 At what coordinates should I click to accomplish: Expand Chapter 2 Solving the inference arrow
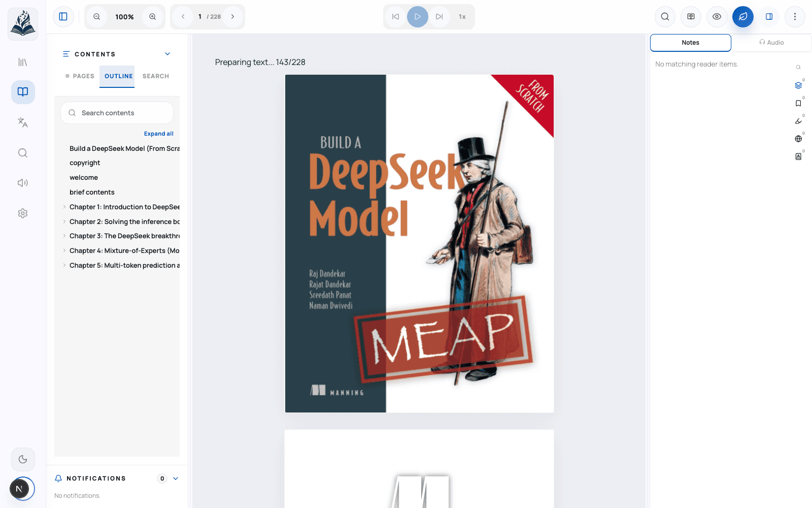[64, 221]
